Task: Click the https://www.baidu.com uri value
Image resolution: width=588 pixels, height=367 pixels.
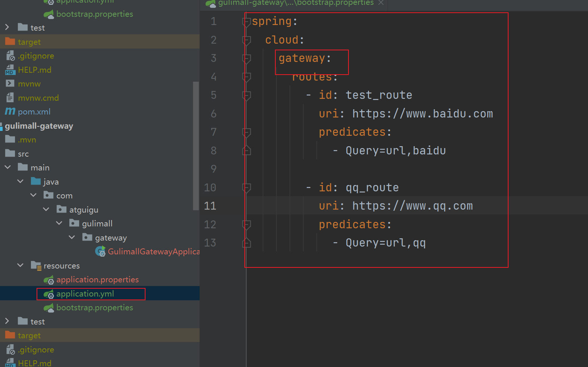Action: 423,114
